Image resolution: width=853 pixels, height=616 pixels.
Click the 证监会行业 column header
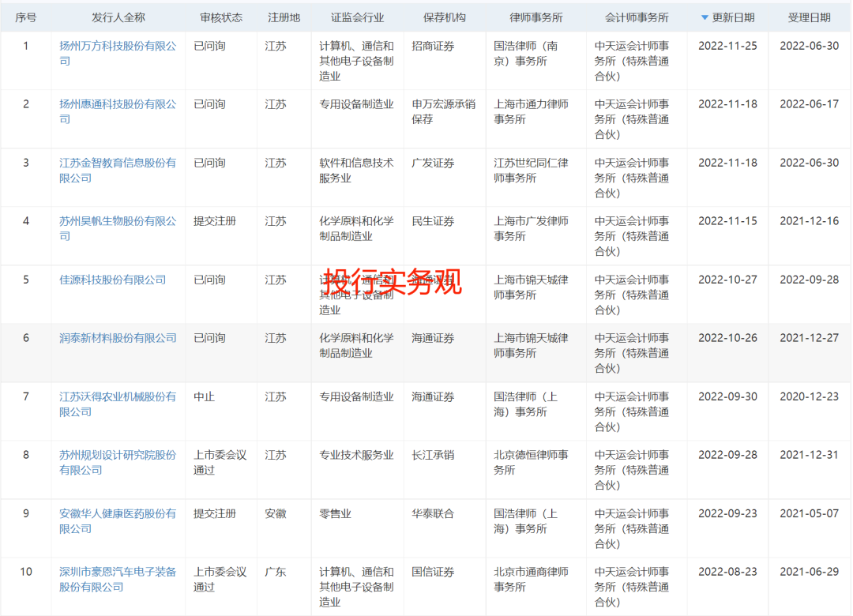click(x=358, y=18)
